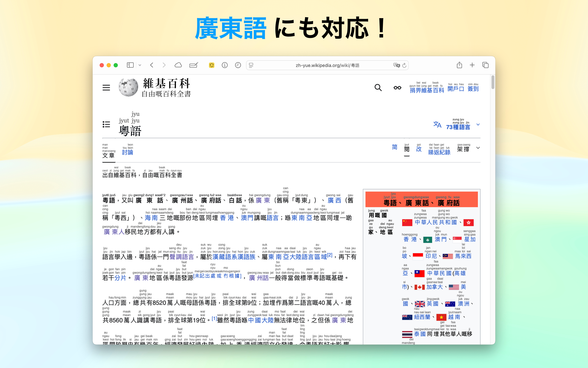588x368 pixels.
Task: Click the 維基百科 site title
Action: pyautogui.click(x=167, y=84)
